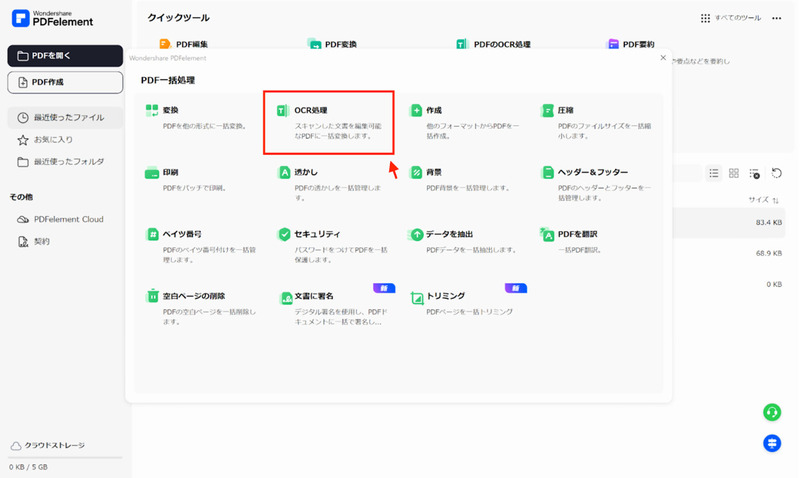
Task: Select the file row sized 0 KB
Action: click(x=728, y=284)
